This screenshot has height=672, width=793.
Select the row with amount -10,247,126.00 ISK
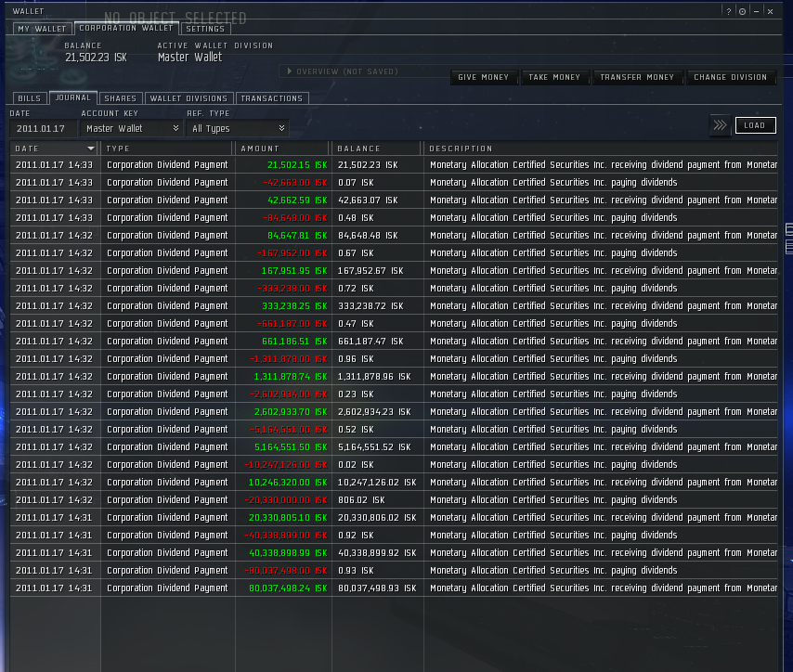pyautogui.click(x=394, y=465)
